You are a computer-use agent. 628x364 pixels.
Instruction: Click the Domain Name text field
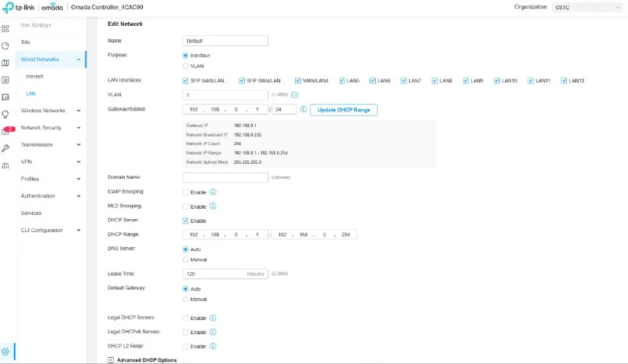click(x=225, y=177)
